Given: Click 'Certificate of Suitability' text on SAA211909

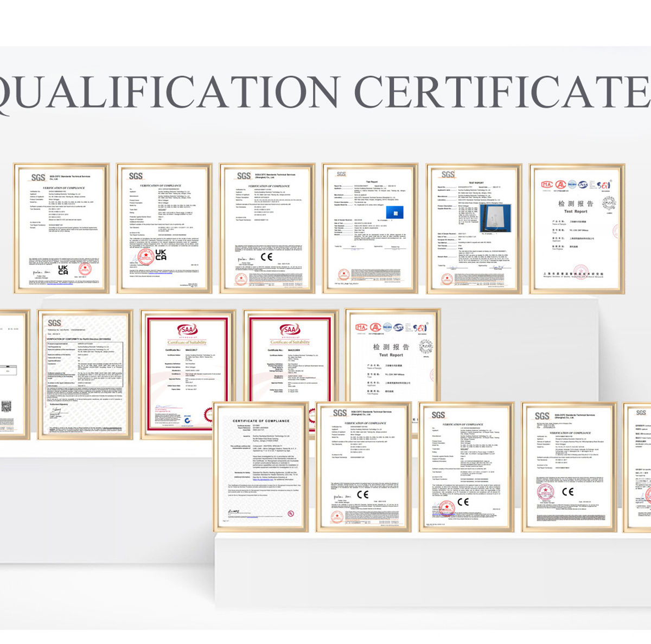Looking at the screenshot, I should coord(290,342).
